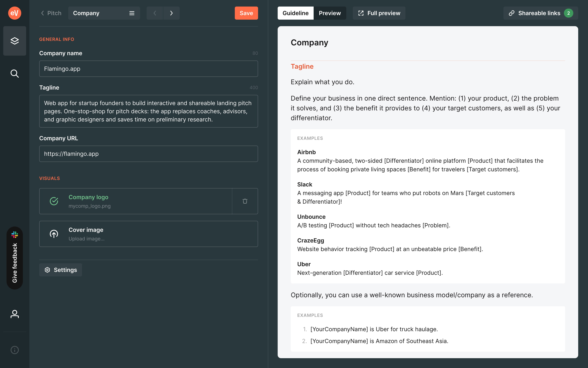
Task: Switch to the Guideline tab
Action: pyautogui.click(x=295, y=13)
